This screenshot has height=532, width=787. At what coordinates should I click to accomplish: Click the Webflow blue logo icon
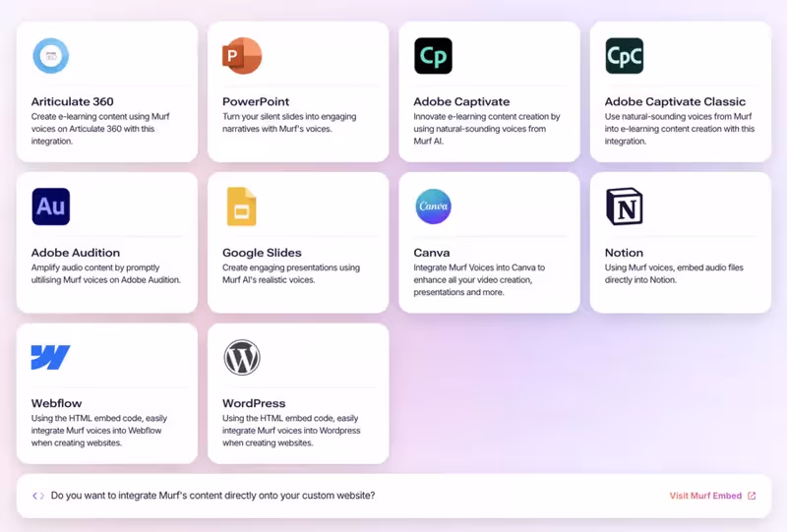[51, 357]
